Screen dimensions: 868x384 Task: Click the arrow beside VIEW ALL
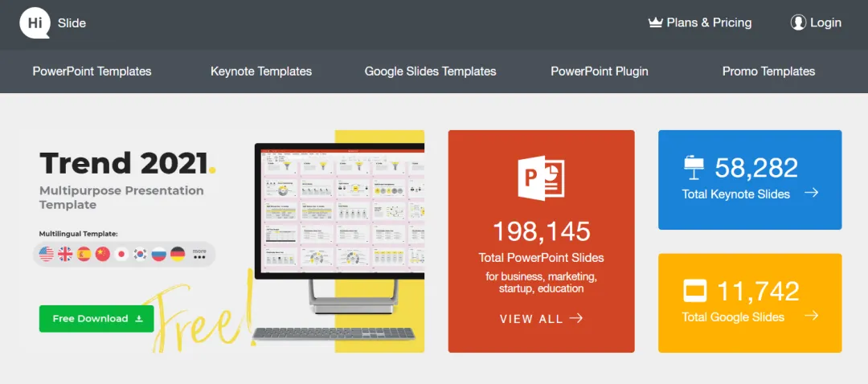pos(576,318)
